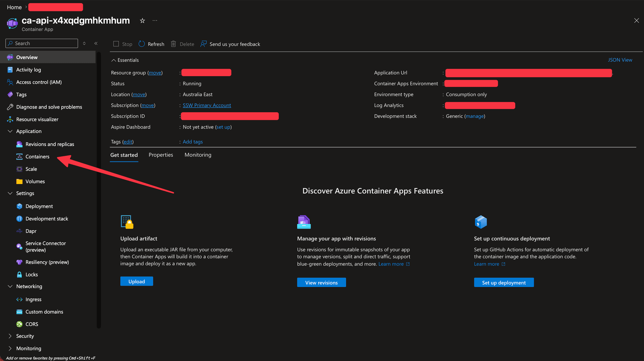The width and height of the screenshot is (644, 361).
Task: Open Diagnose and solve problems wrench icon
Action: pos(10,107)
